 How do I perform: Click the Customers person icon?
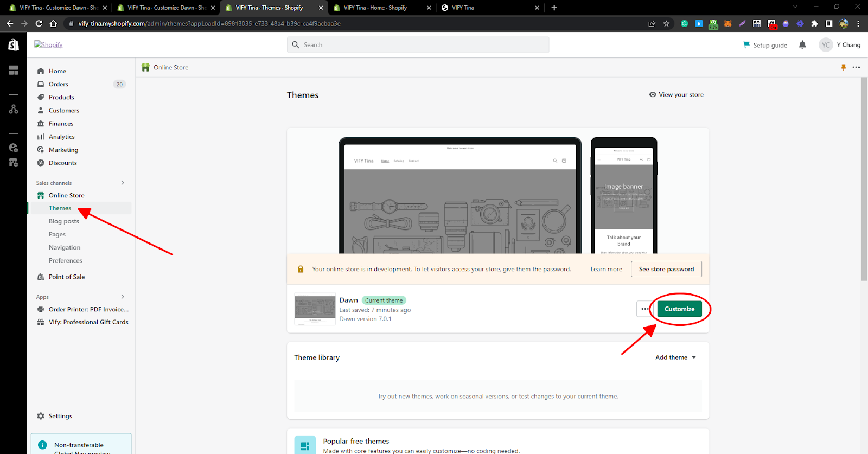pos(41,110)
